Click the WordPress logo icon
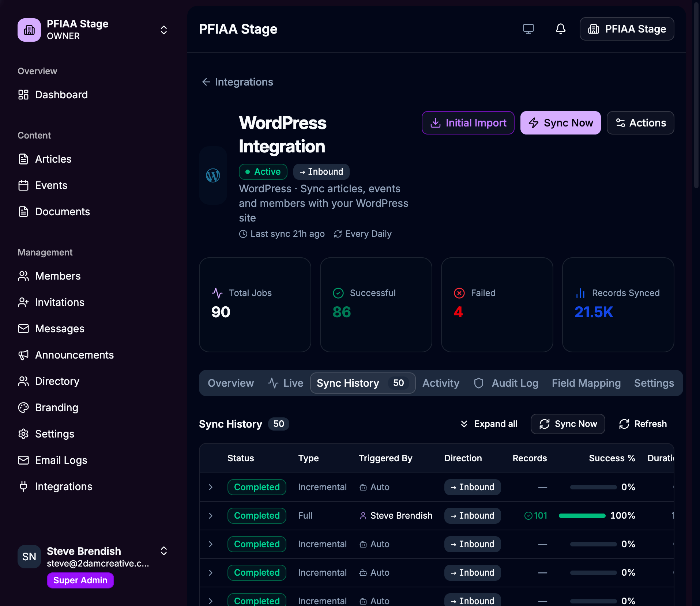700x606 pixels. pos(213,175)
